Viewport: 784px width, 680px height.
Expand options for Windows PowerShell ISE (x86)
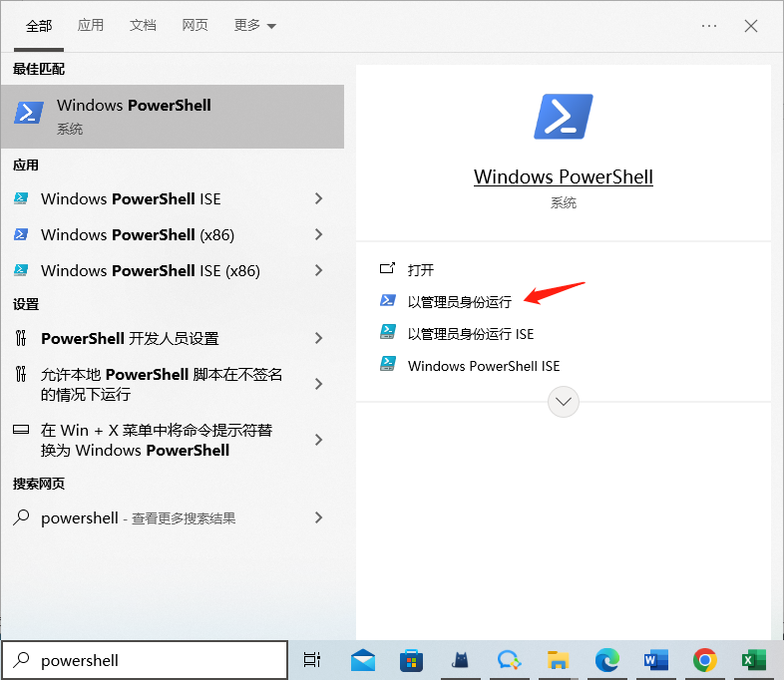[x=318, y=271]
